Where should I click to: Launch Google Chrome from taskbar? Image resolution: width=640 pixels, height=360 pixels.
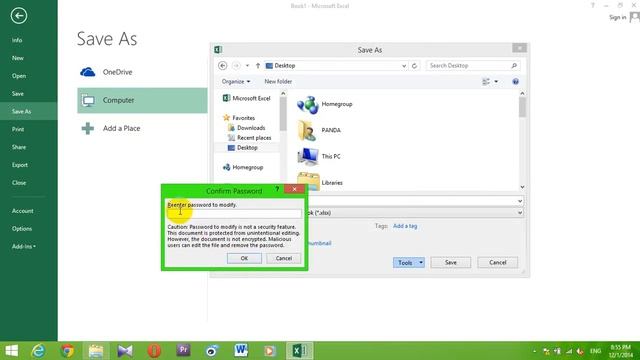coord(67,351)
